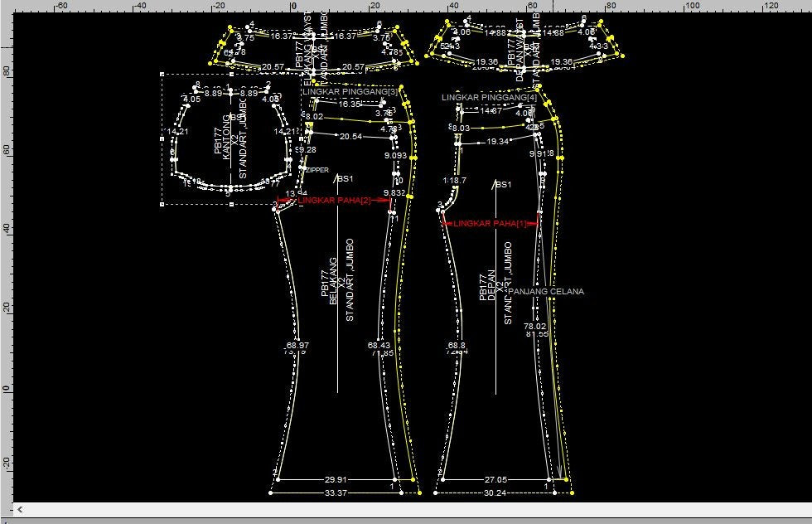Select the 33.37 hem width dimension
812x524 pixels.
pyautogui.click(x=336, y=492)
